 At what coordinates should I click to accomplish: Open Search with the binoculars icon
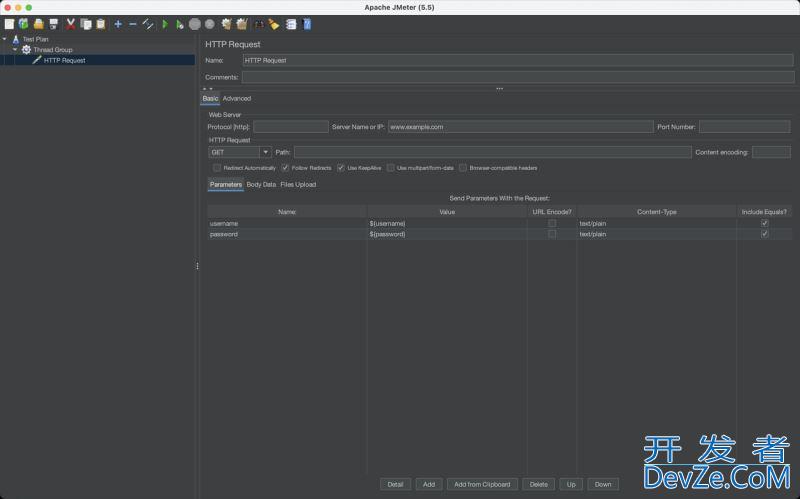pyautogui.click(x=259, y=24)
